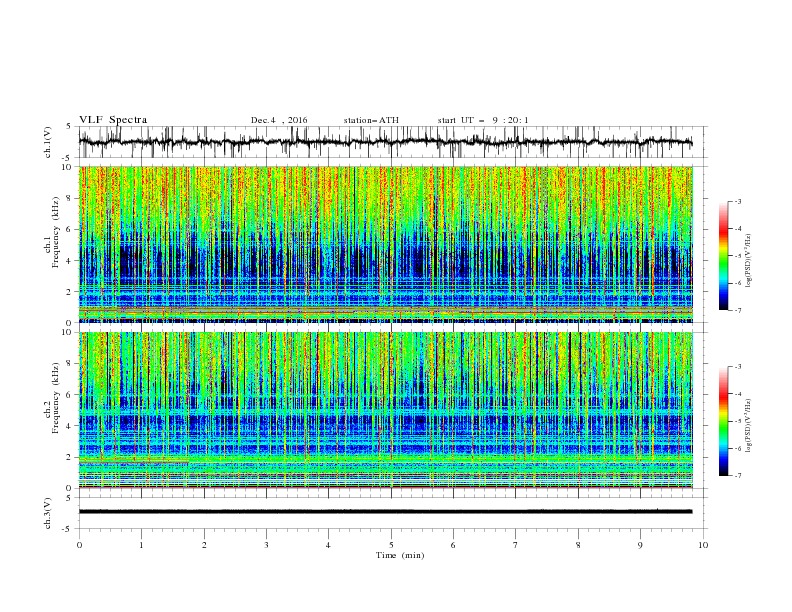
Task: Click time axis tick label "1"
Action: [141, 545]
